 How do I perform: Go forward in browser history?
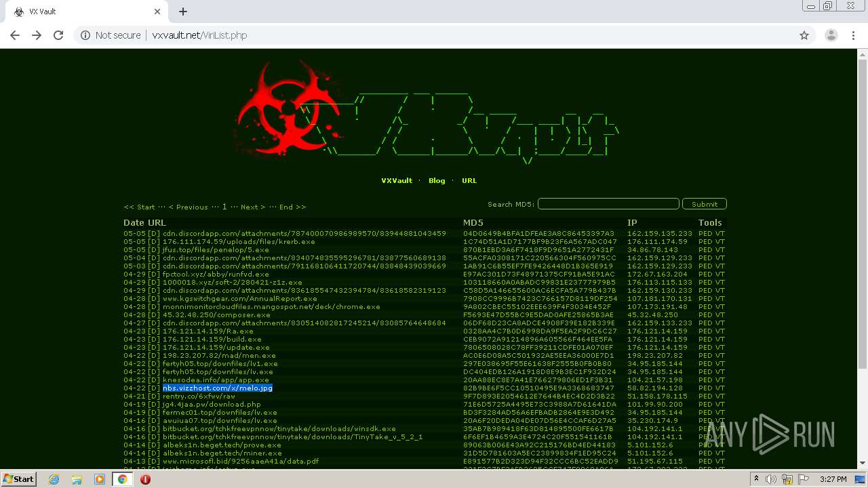37,35
